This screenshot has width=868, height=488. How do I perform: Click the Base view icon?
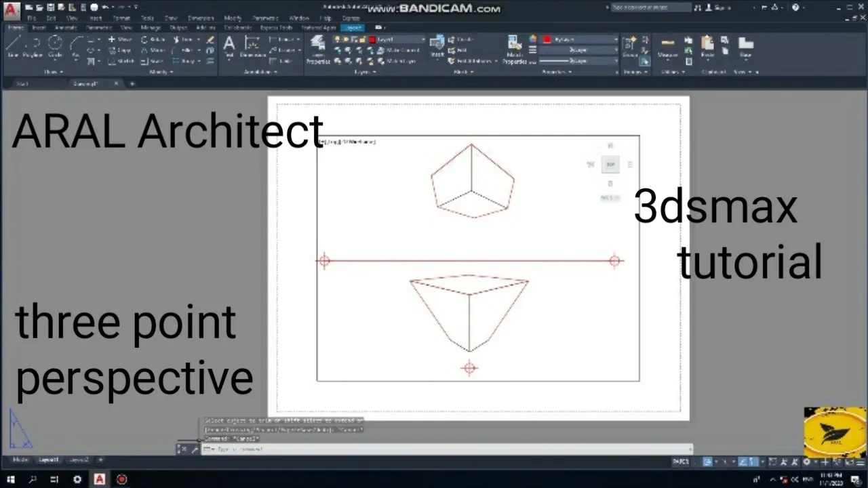tap(745, 46)
